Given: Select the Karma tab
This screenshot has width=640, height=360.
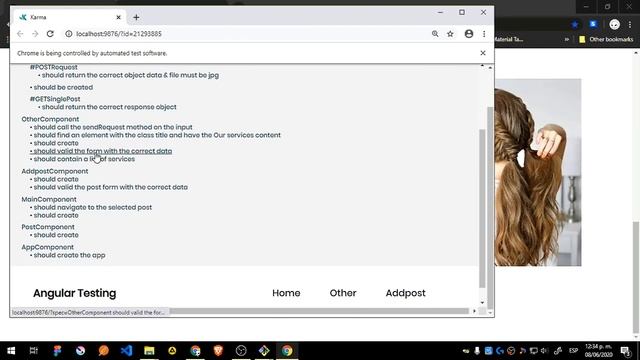Looking at the screenshot, I should click(x=69, y=17).
